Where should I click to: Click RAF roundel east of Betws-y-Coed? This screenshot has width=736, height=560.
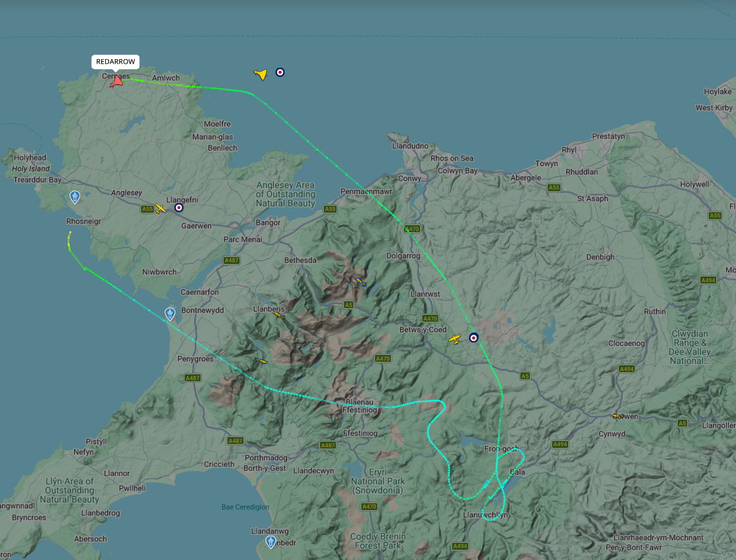point(474,337)
